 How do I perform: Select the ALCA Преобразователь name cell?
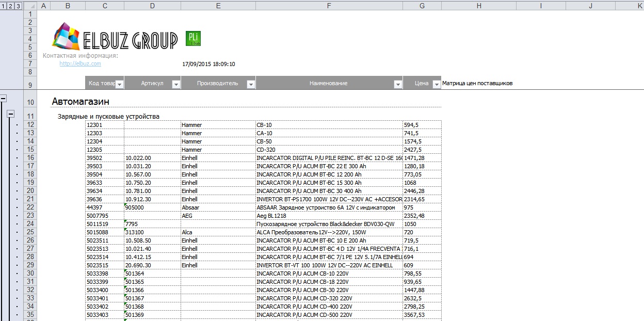coord(329,232)
